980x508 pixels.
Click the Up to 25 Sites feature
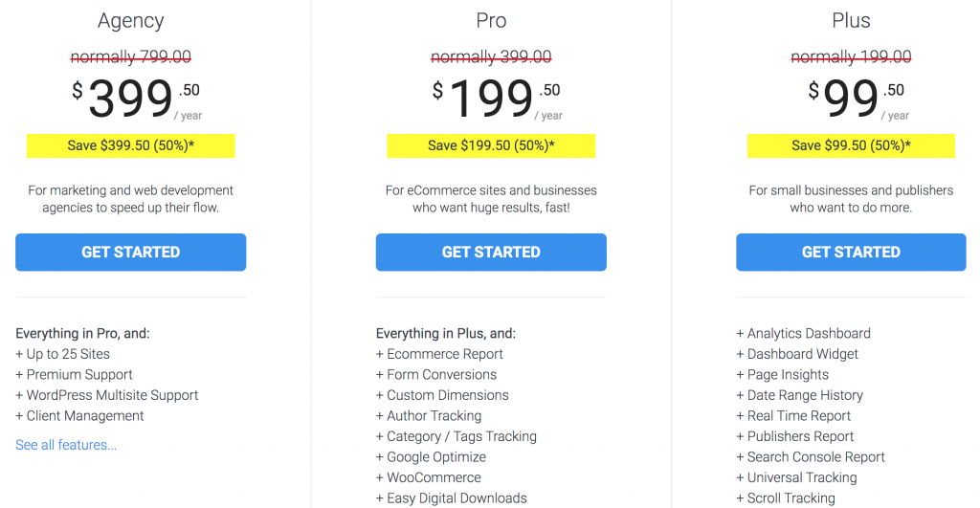pos(62,354)
